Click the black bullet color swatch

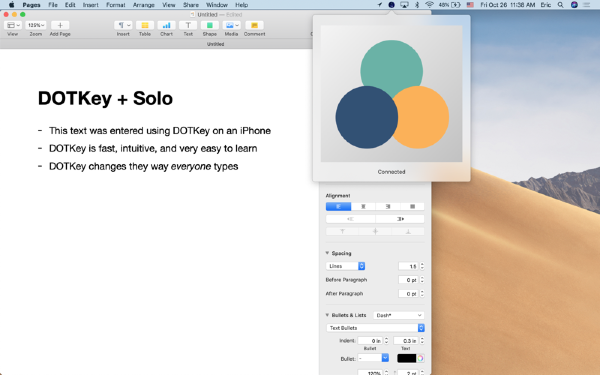[406, 358]
